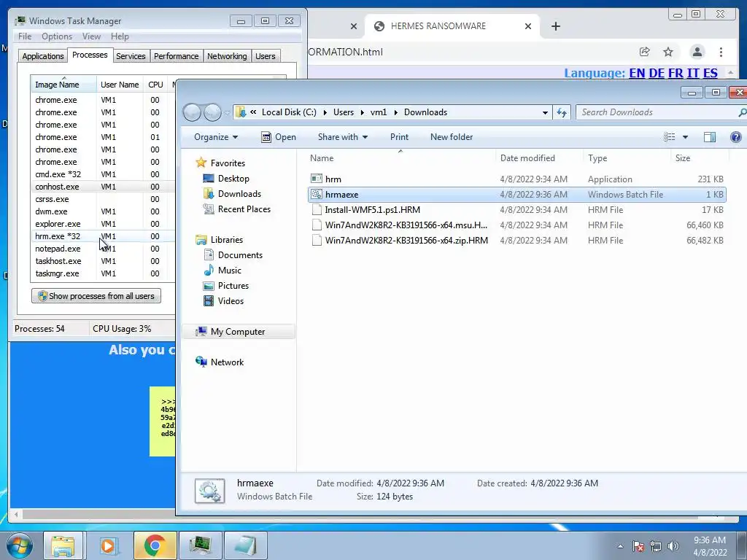
Task: Bookmark page with Chrome star icon
Action: tap(668, 52)
